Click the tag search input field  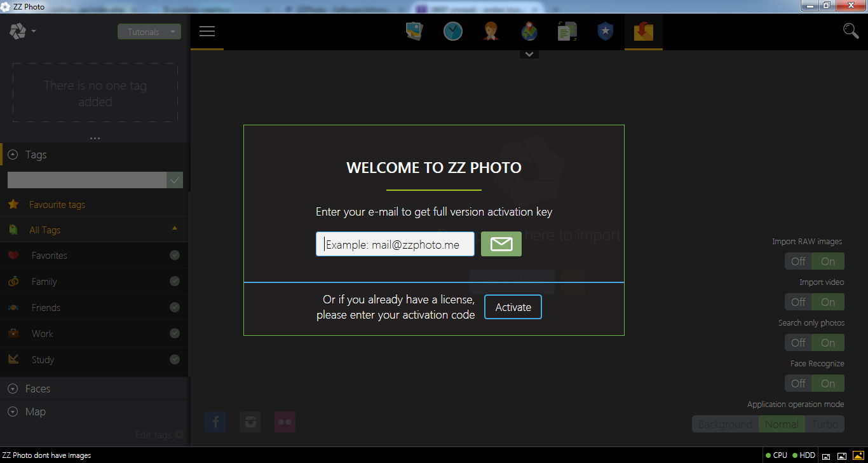tap(87, 180)
